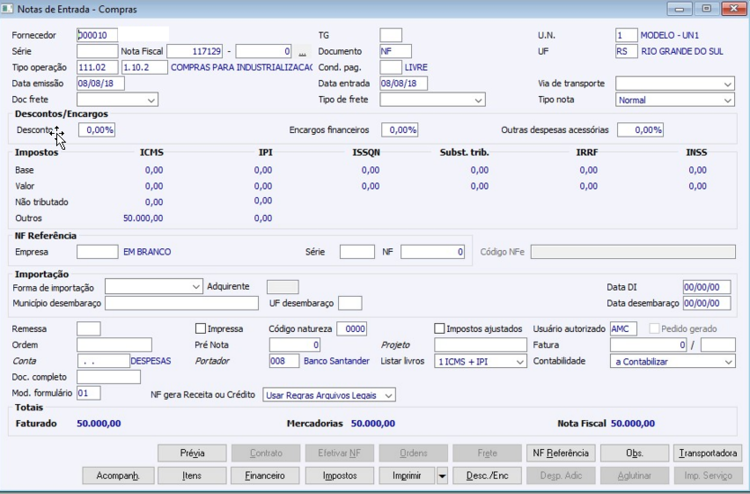750x494 pixels.
Task: Toggle the Impostos ajustados checkbox
Action: [x=439, y=329]
